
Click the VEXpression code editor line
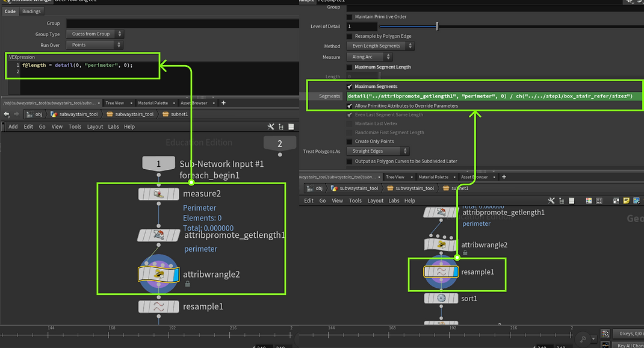pyautogui.click(x=77, y=66)
